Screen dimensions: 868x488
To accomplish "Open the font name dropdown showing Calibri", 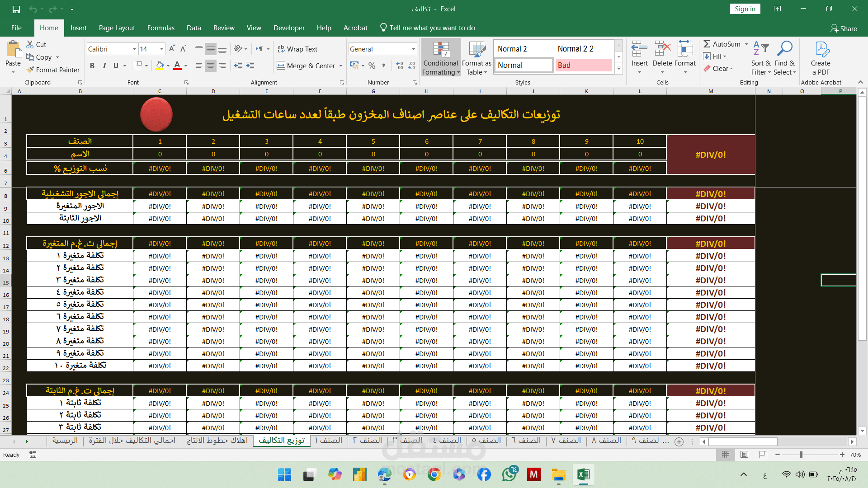I will pos(134,49).
